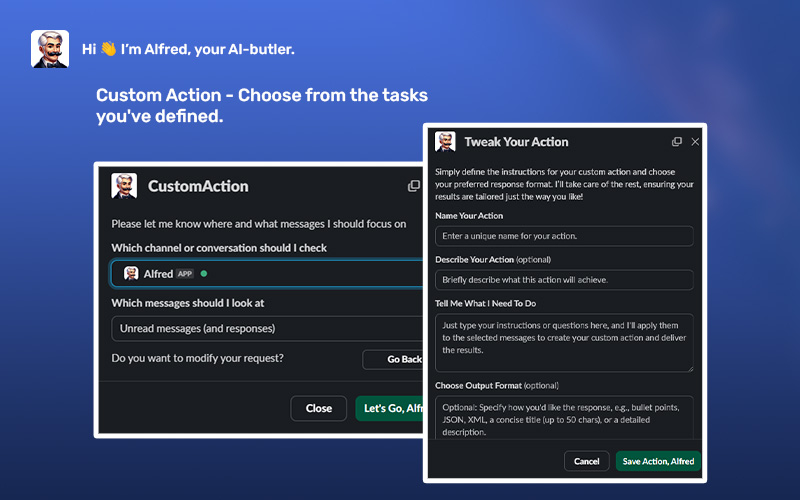Close the Tweak Your Action dialog
Viewport: 800px width, 500px height.
tap(695, 142)
